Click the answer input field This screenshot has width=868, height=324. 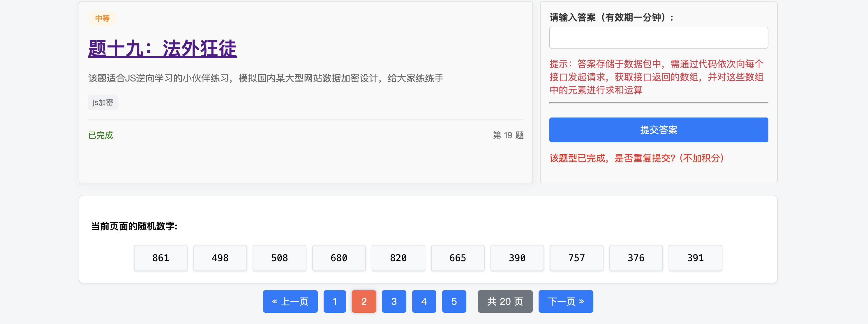[658, 38]
